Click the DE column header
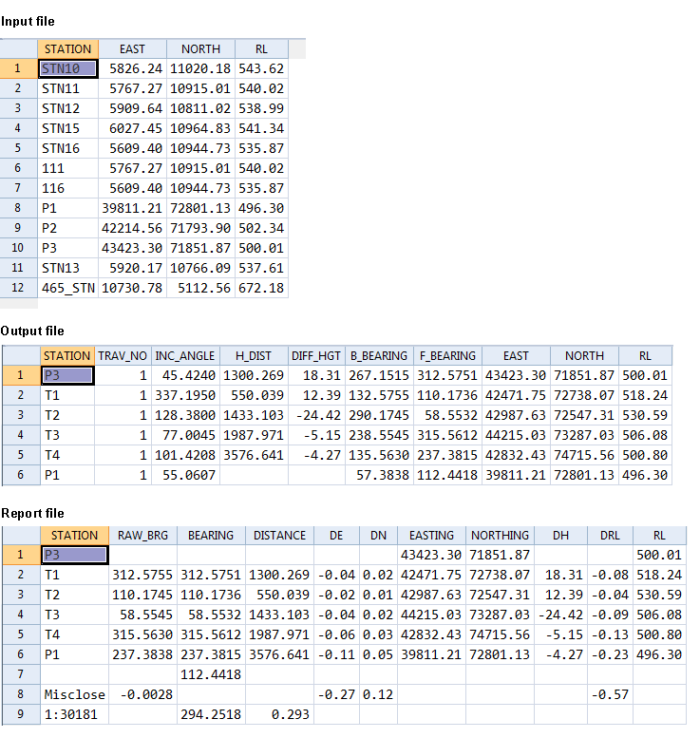 point(336,536)
